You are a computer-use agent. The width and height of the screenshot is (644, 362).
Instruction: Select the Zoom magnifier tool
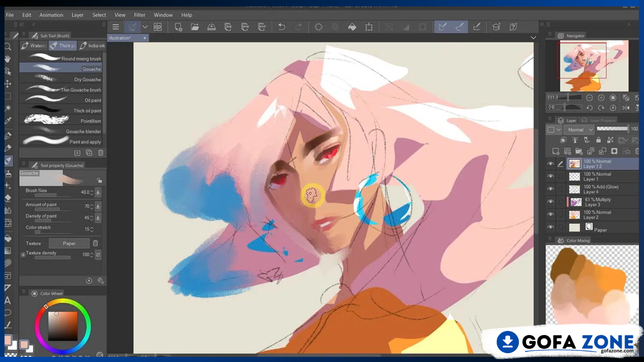tap(8, 47)
